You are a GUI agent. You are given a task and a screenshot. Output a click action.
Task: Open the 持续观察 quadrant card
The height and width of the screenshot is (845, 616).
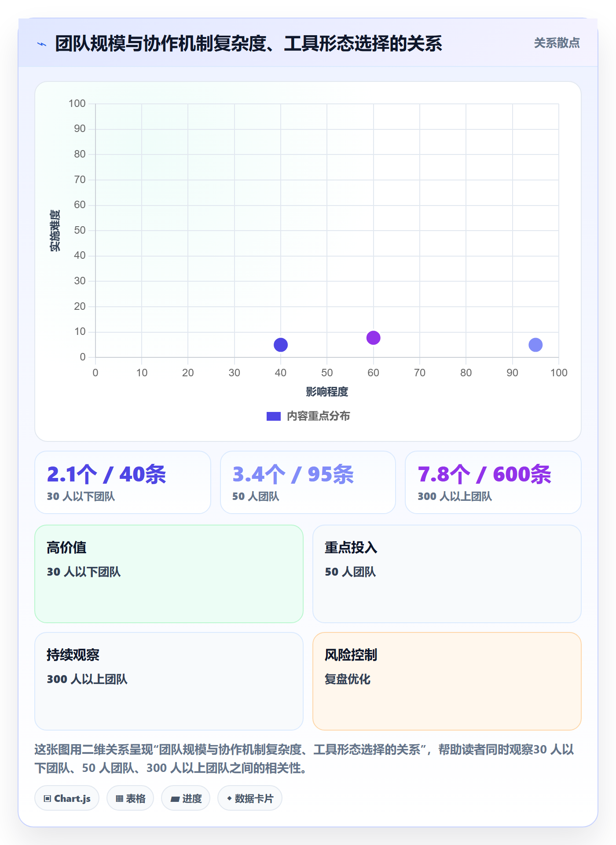click(x=169, y=681)
